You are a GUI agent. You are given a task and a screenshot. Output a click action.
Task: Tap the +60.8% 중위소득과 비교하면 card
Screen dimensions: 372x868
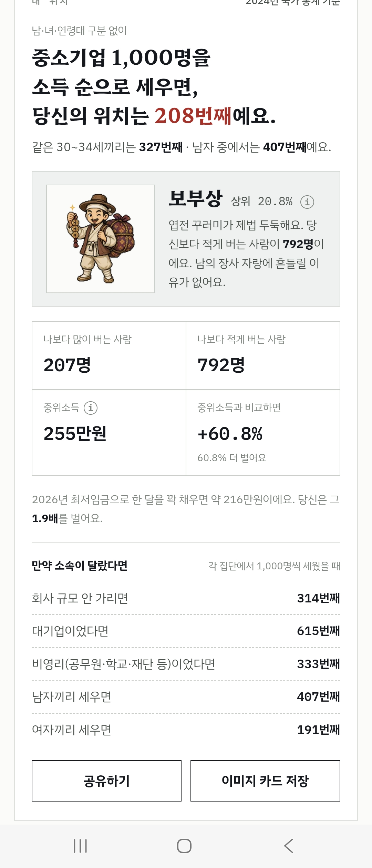[x=263, y=433]
